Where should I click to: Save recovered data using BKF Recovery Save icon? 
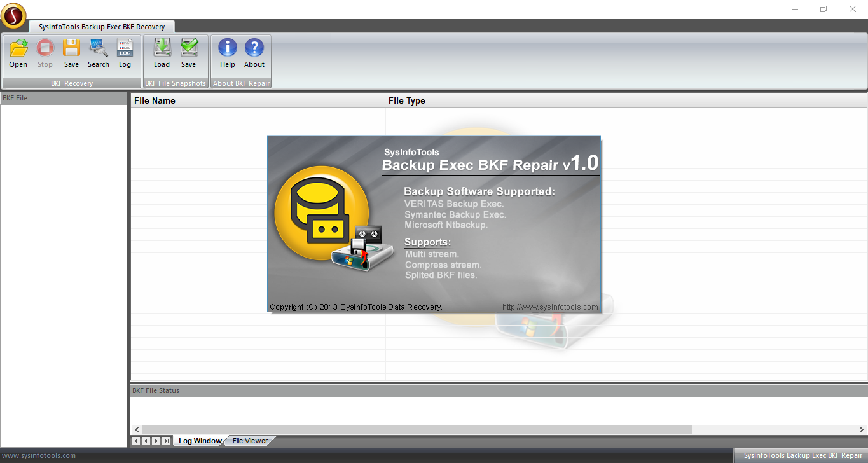(x=71, y=54)
